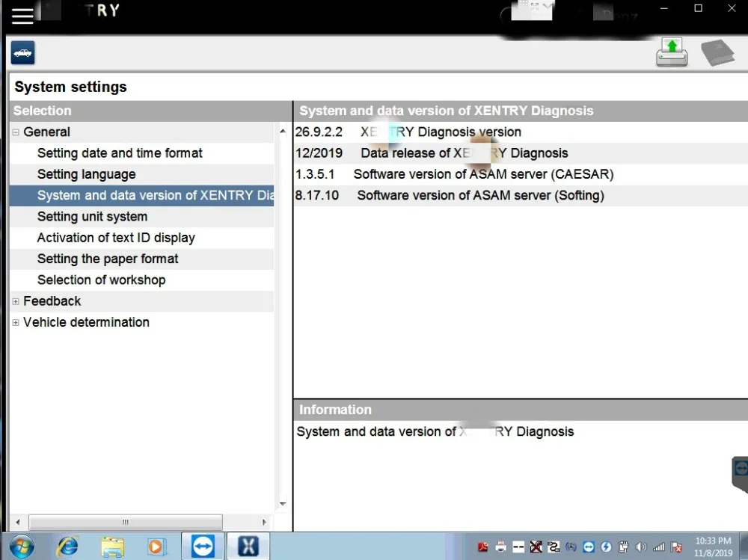Click the cable connection tray icon
The width and height of the screenshot is (748, 560).
[x=554, y=547]
